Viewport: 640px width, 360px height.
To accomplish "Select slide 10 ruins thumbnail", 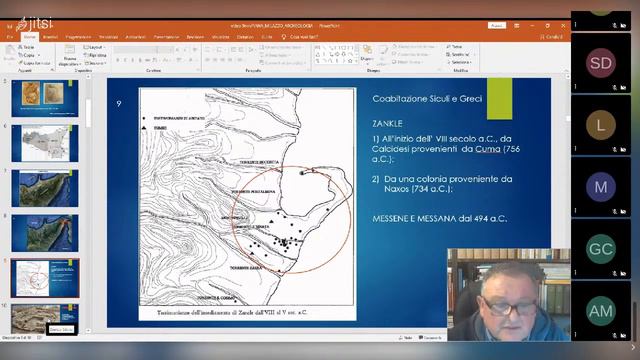I will pos(45,319).
